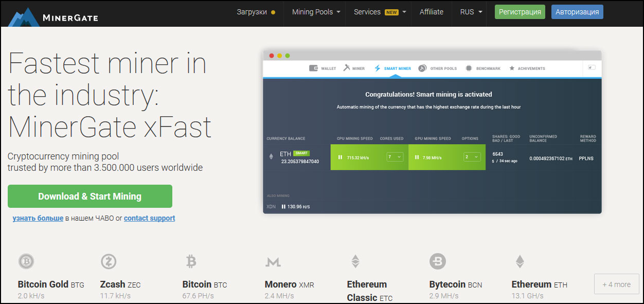
Task: Open the Affiliate menu item
Action: 431,12
